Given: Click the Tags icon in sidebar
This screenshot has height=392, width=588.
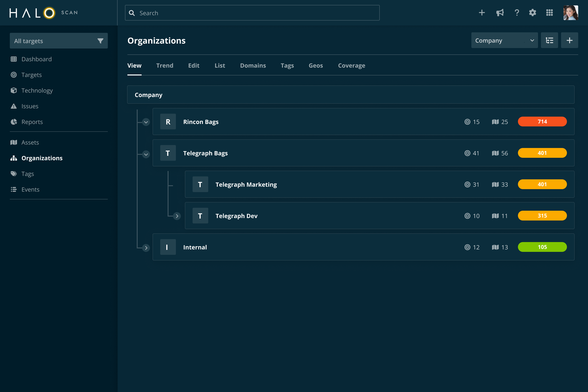Looking at the screenshot, I should pos(14,174).
